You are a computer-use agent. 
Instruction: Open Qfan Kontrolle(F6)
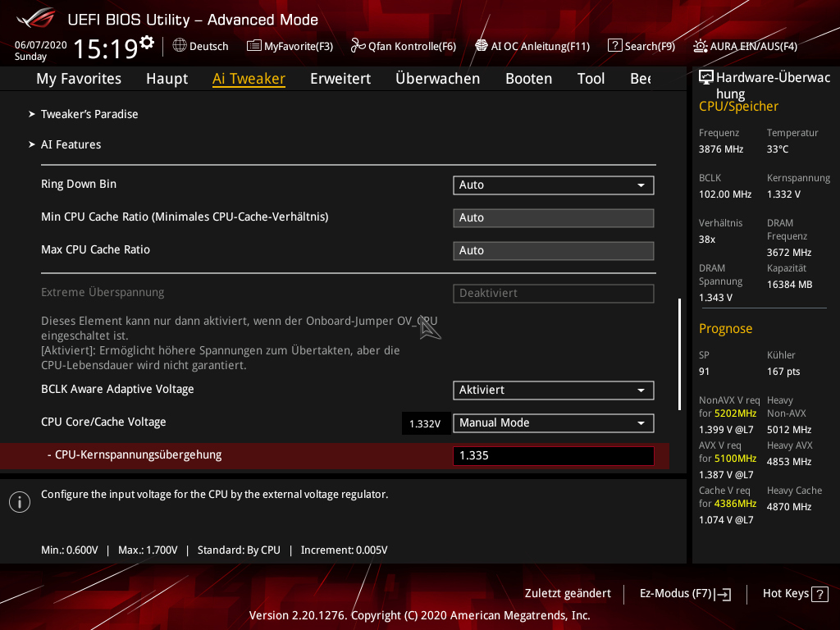(404, 46)
